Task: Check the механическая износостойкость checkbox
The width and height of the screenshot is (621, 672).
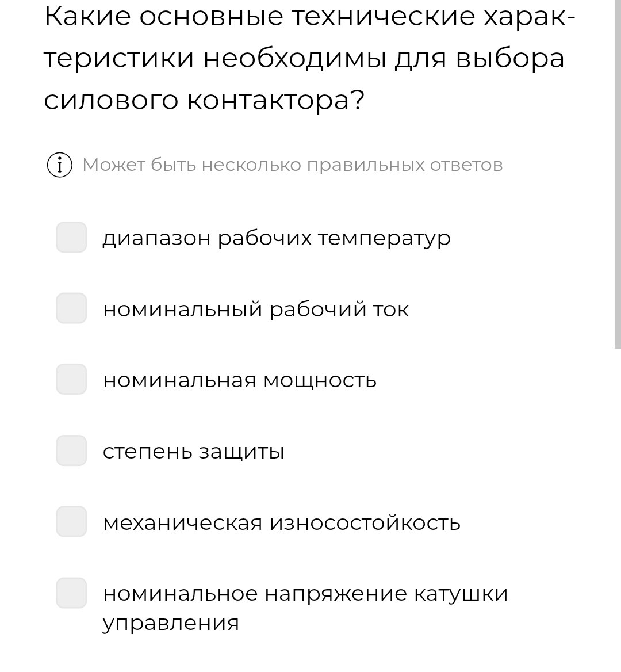Action: click(x=71, y=522)
